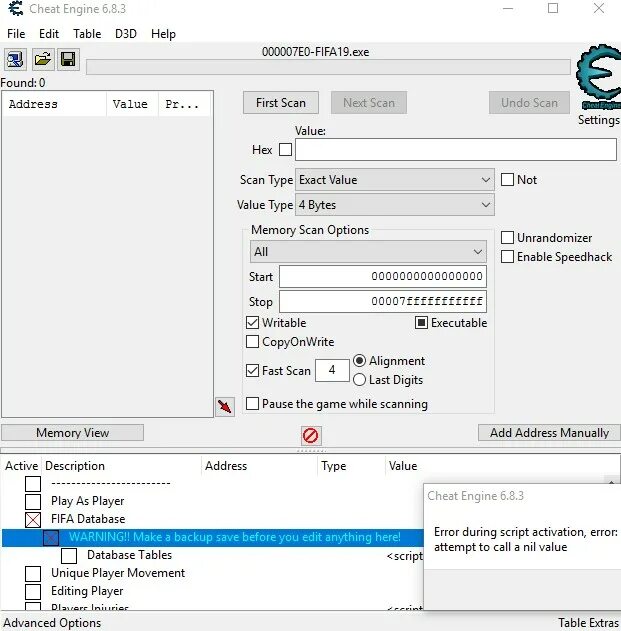This screenshot has height=631, width=621.
Task: Open the Value Type dropdown
Action: pyautogui.click(x=395, y=205)
